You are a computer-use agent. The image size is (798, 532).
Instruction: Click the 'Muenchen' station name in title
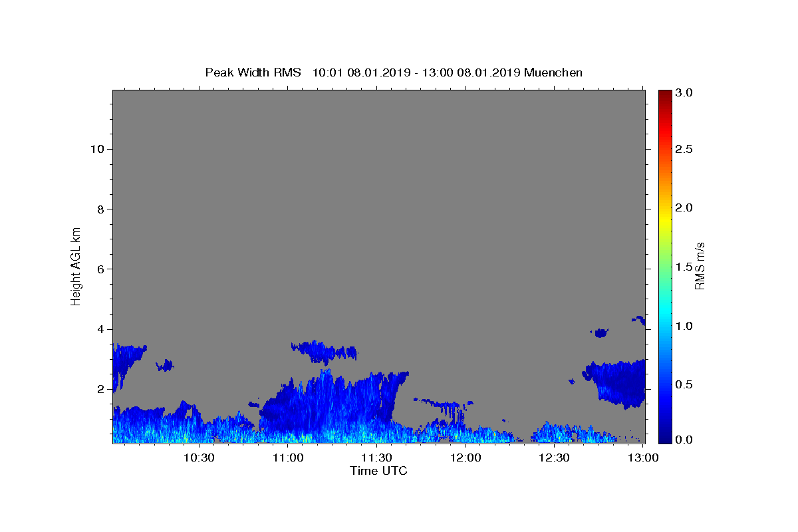pyautogui.click(x=553, y=72)
